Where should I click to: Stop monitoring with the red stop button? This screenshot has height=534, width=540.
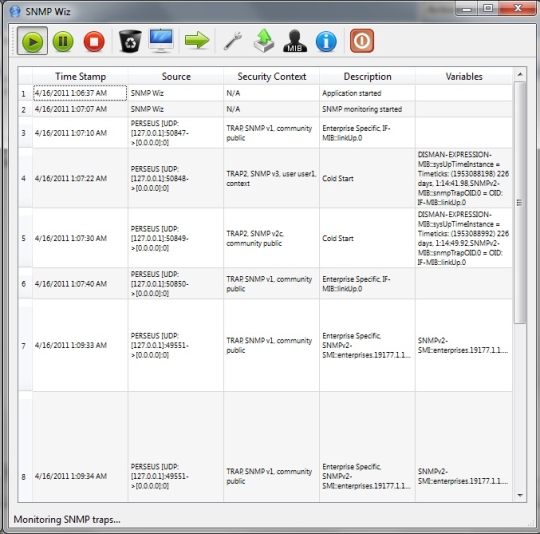94,42
